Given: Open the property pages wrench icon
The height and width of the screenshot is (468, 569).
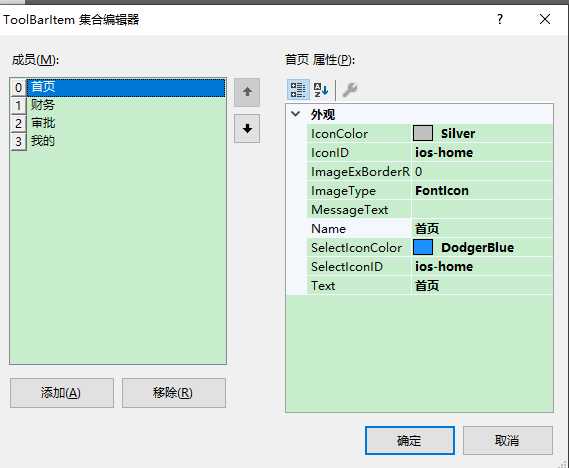Looking at the screenshot, I should click(x=350, y=90).
